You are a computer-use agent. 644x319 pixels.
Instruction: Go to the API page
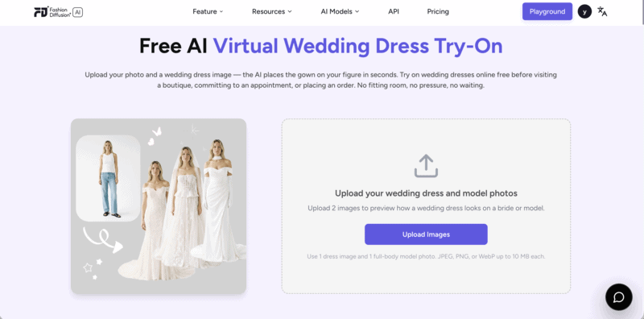tap(394, 11)
